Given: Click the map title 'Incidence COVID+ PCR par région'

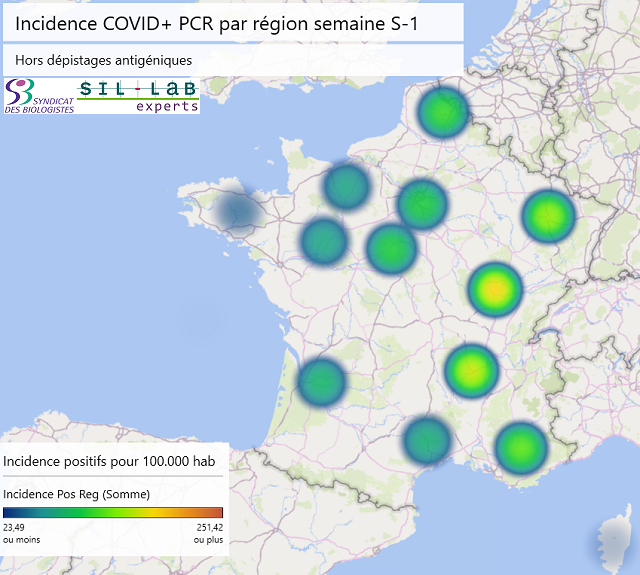Looking at the screenshot, I should 216,24.
